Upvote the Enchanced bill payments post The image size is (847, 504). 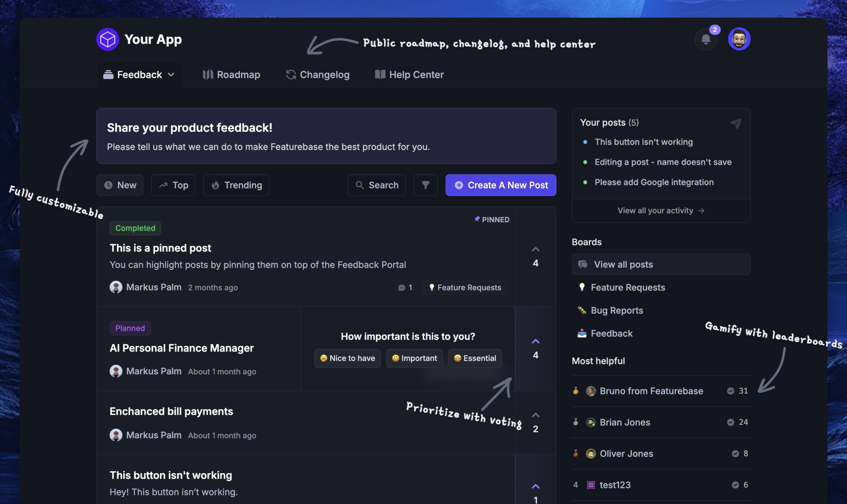click(535, 415)
